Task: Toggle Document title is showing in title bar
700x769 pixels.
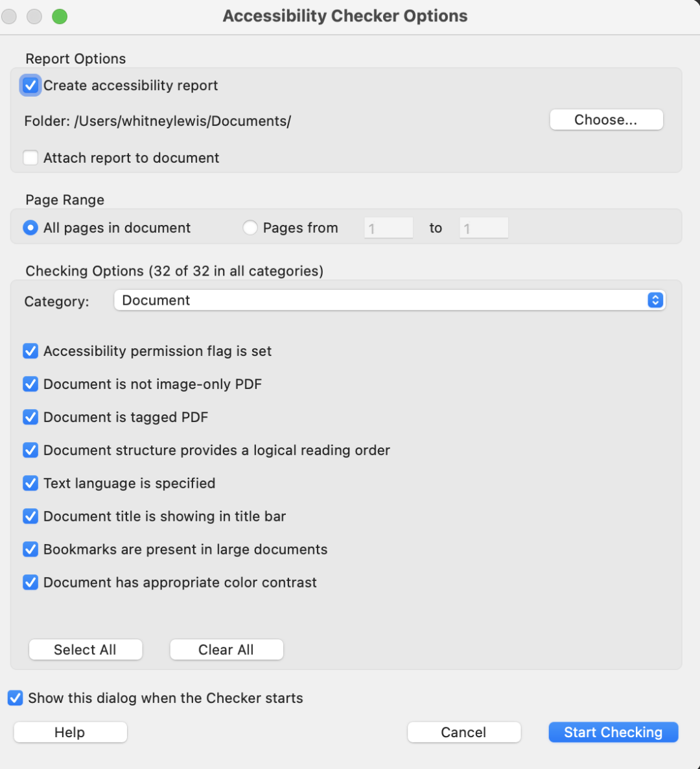Action: (30, 516)
